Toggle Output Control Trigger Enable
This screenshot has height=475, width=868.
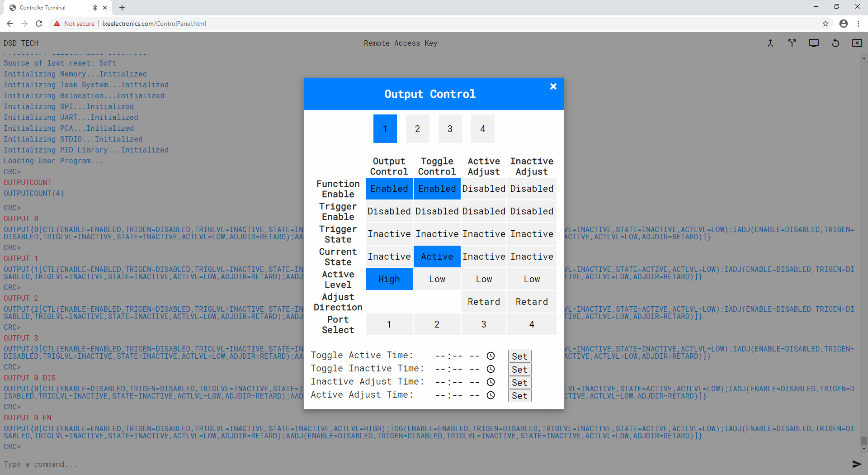pyautogui.click(x=389, y=211)
